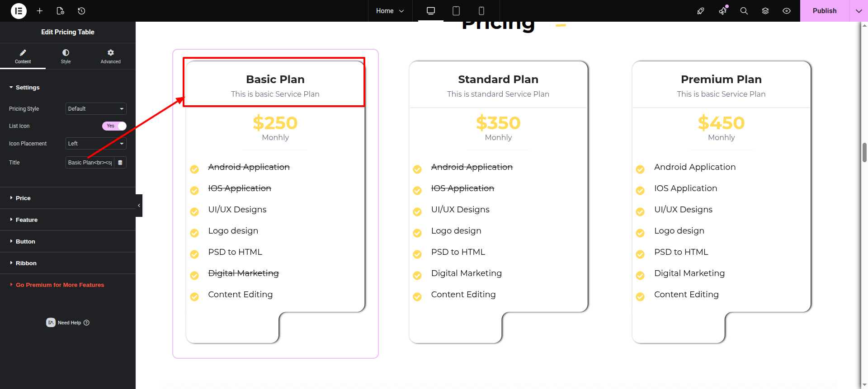Preview changes with the eye icon
Image resolution: width=868 pixels, height=389 pixels.
787,11
